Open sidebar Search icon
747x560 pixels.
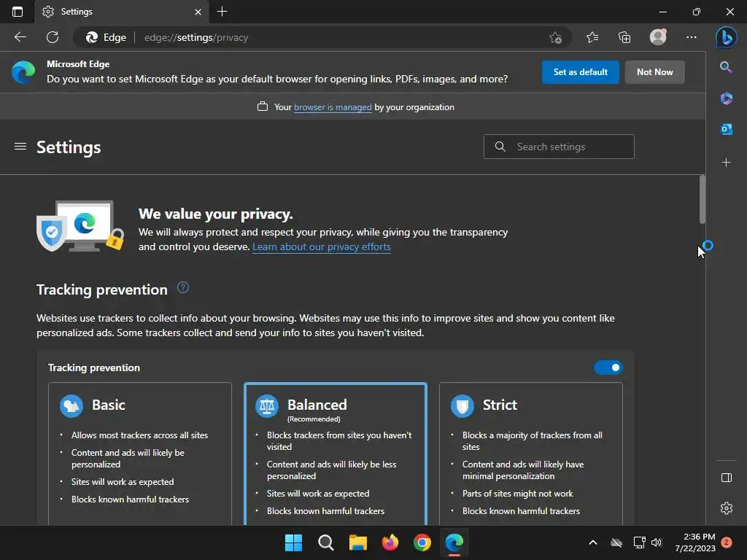coord(726,67)
